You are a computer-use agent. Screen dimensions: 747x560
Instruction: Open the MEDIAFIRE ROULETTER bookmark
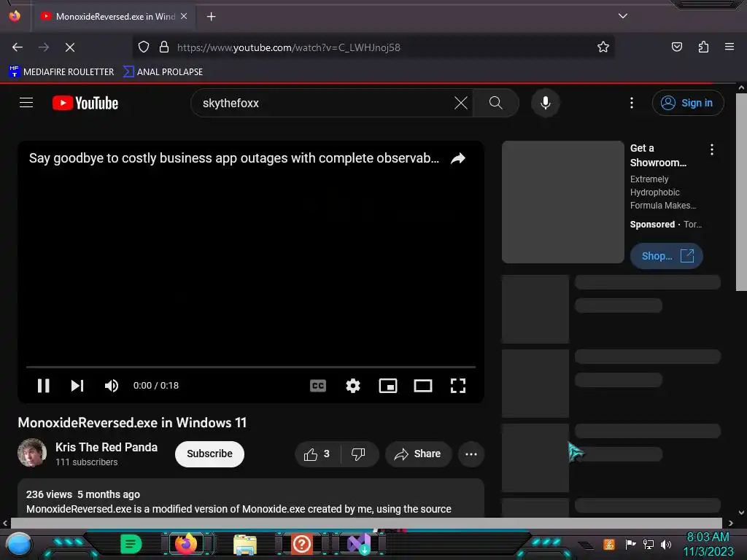point(61,72)
